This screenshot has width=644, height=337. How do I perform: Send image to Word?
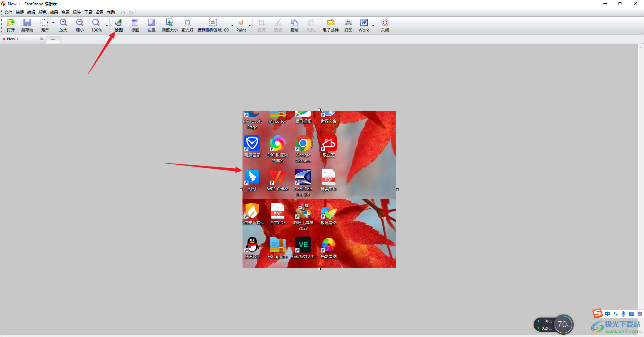[364, 25]
